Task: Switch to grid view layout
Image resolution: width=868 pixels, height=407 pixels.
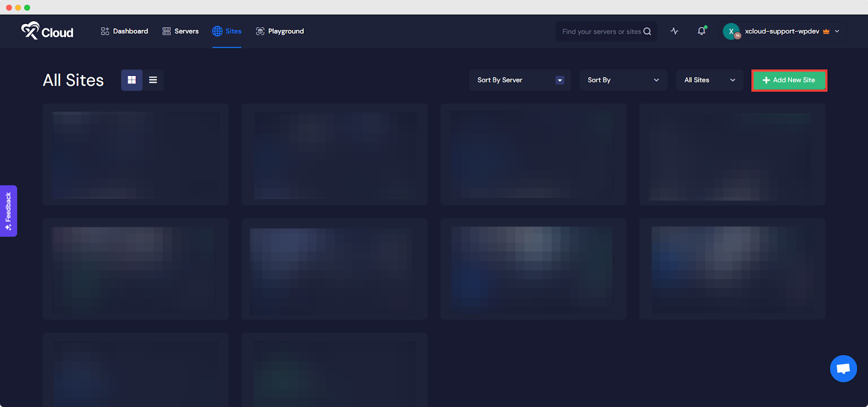Action: click(132, 80)
